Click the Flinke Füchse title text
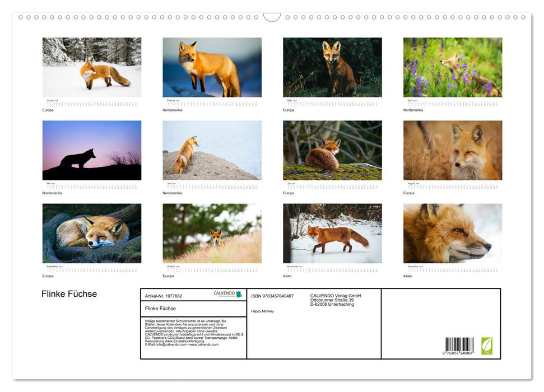Screen dimensions: 544x392 tap(68, 293)
